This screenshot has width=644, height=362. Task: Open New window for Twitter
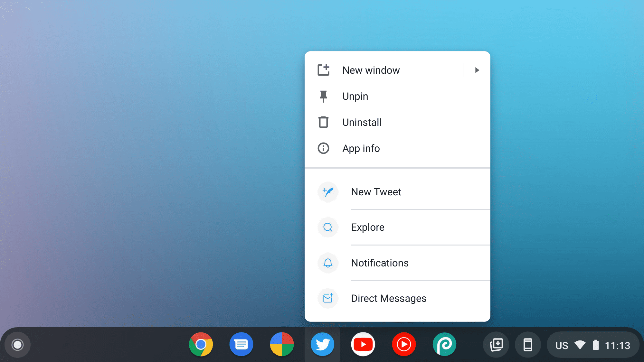coord(371,70)
